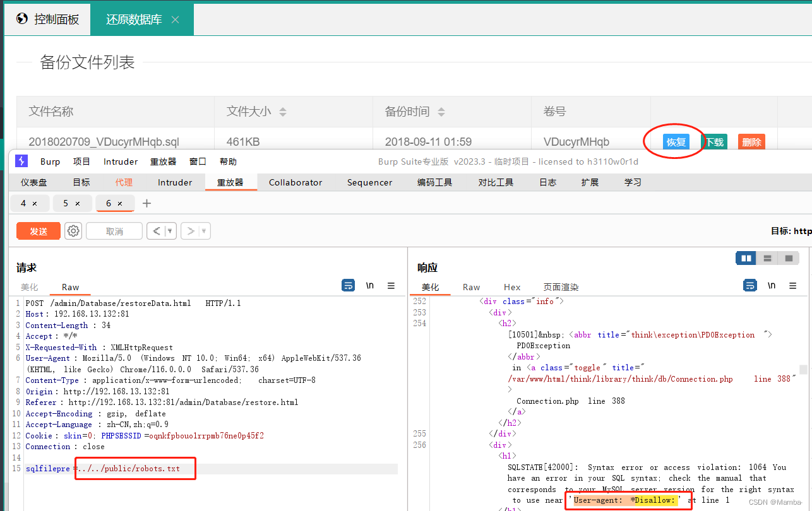Viewport: 812px width, 511px height.
Task: Toggle response \n non-printable characters
Action: [x=772, y=286]
